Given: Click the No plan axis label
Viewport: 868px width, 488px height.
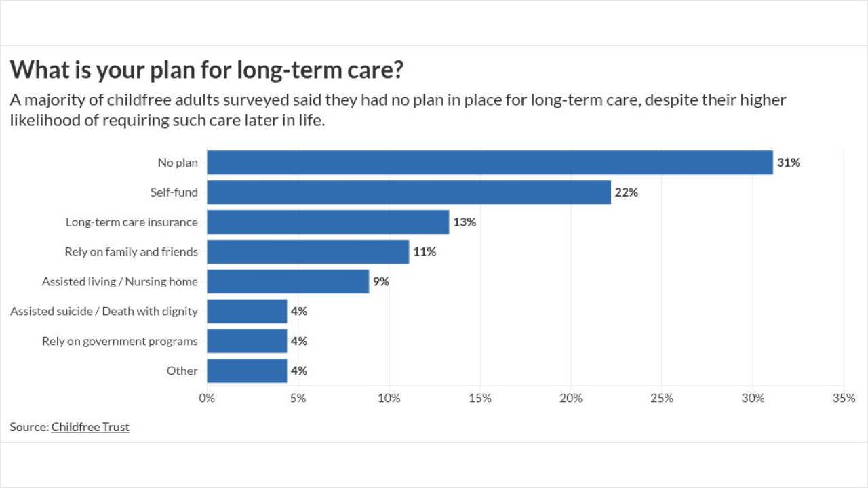Looking at the screenshot, I should pos(178,163).
